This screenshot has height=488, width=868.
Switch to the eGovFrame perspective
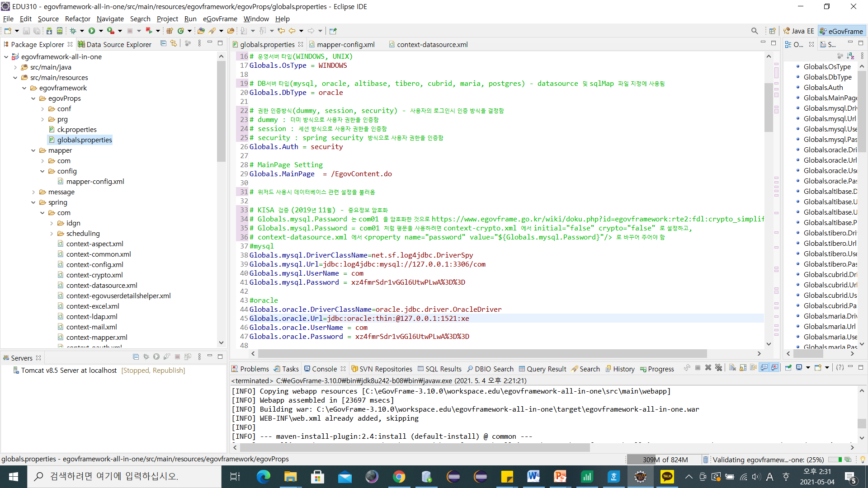pyautogui.click(x=841, y=31)
